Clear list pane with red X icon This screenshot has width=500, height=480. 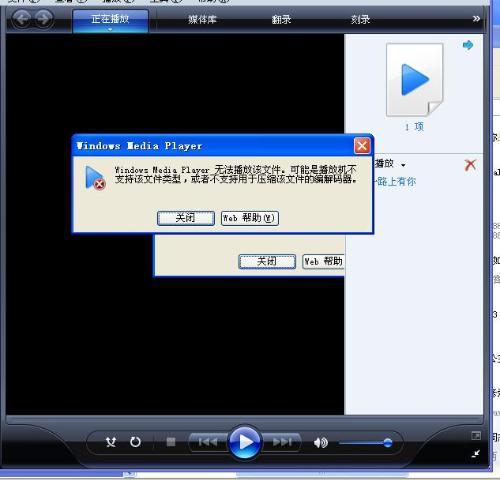coord(470,165)
